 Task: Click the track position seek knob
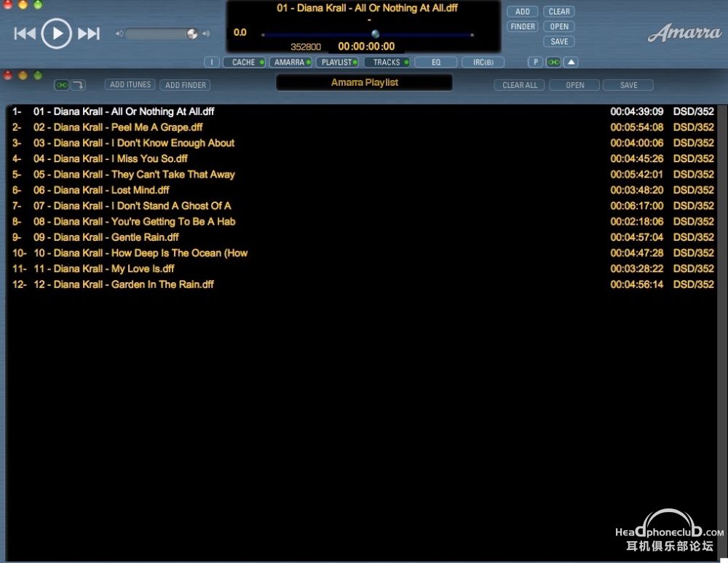tap(375, 34)
